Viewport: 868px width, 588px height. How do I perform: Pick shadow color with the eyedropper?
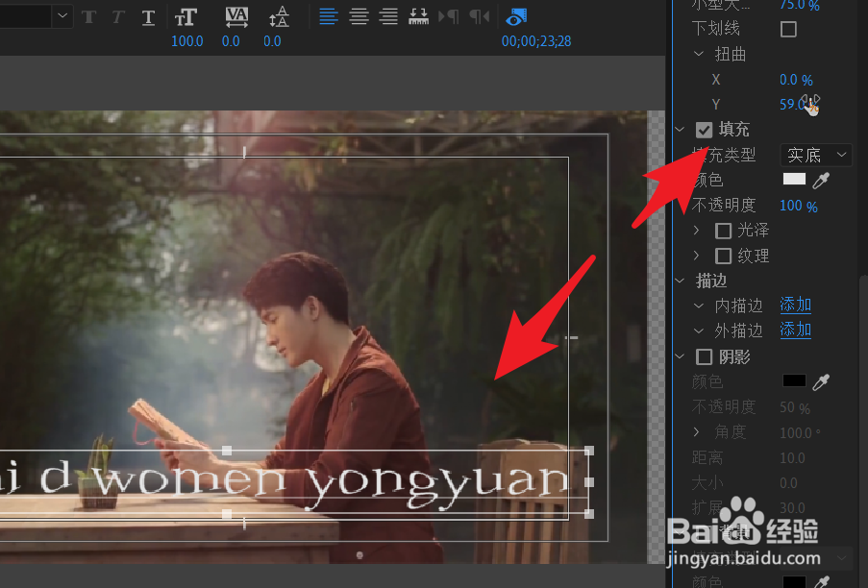(822, 381)
